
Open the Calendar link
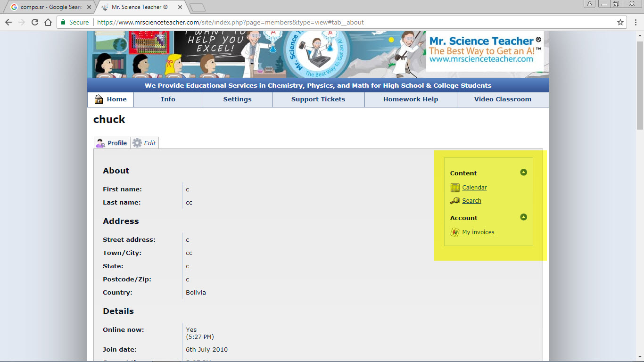pyautogui.click(x=474, y=188)
